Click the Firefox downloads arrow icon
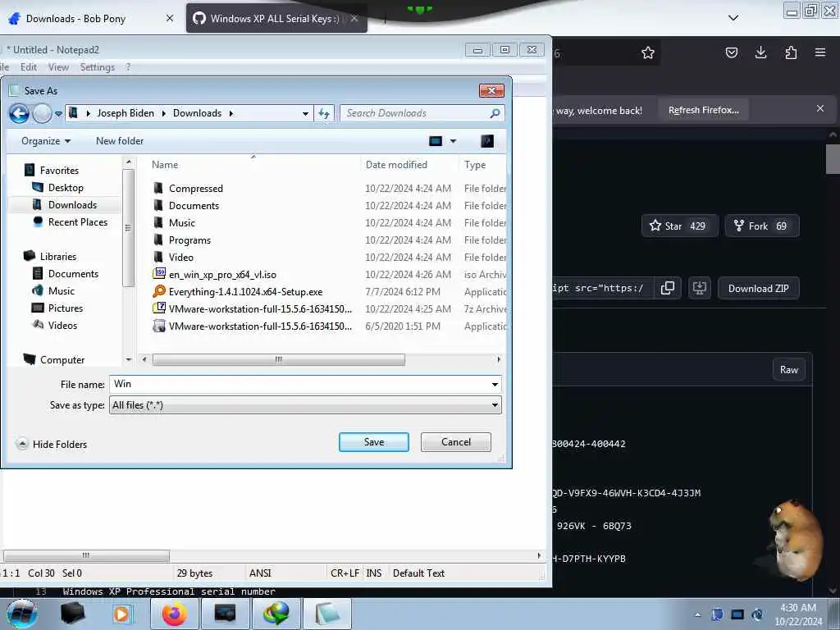The image size is (840, 630). (x=760, y=52)
